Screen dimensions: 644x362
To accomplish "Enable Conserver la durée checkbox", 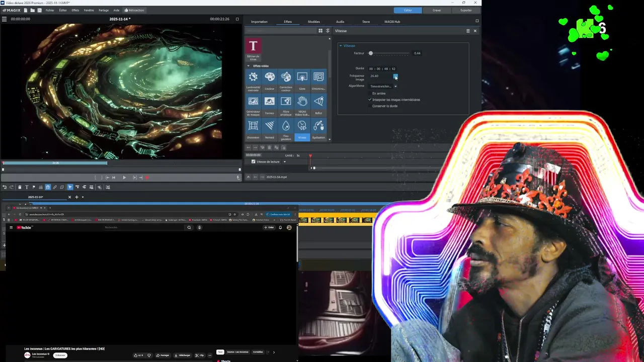I will pyautogui.click(x=370, y=106).
